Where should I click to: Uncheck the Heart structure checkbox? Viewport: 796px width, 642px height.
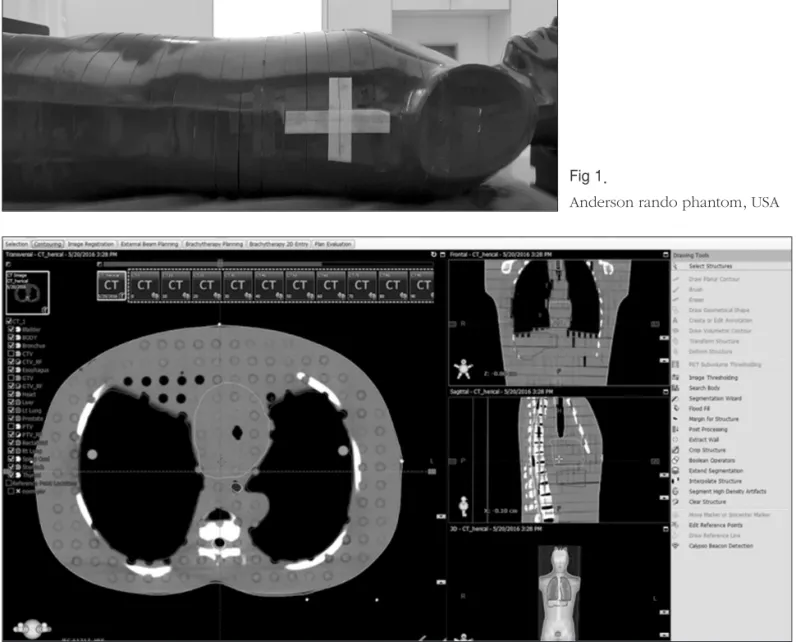(11, 394)
